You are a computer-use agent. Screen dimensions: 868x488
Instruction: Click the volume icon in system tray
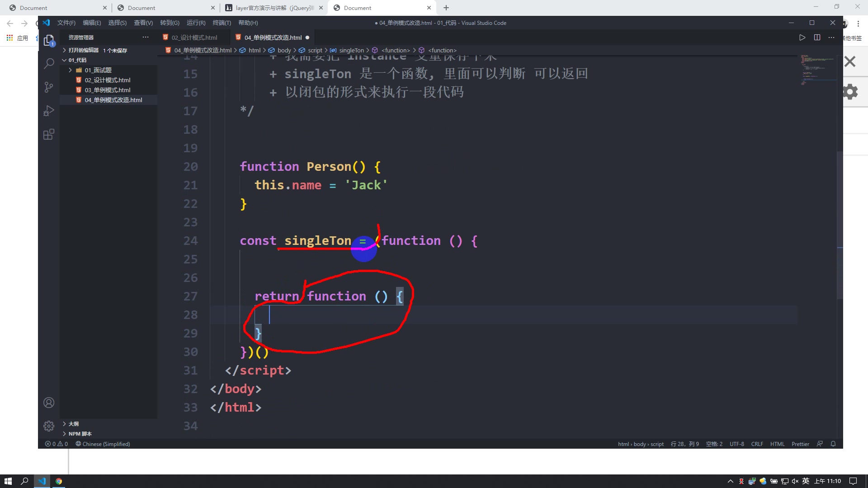coord(795,481)
